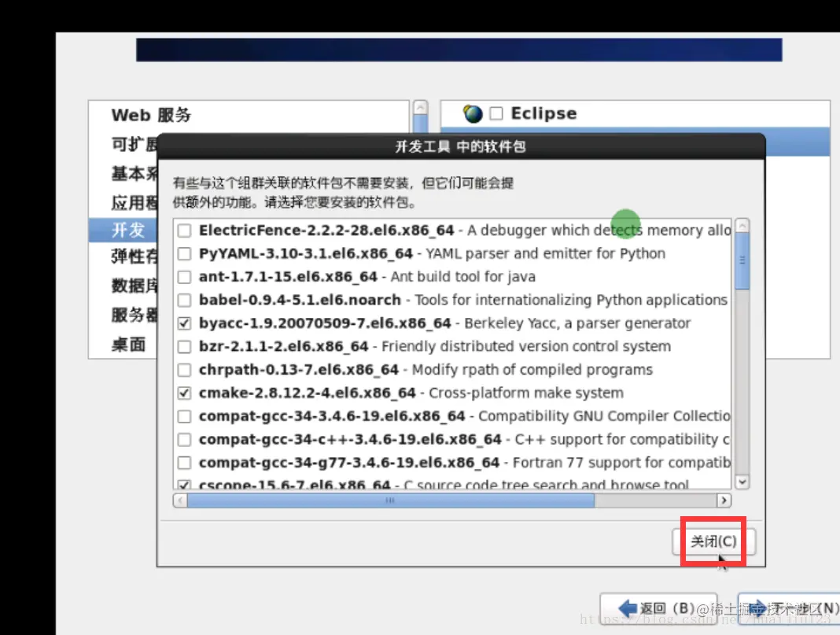Image resolution: width=840 pixels, height=635 pixels.
Task: Click 'Modify rpath of compiled programs' text
Action: point(532,371)
